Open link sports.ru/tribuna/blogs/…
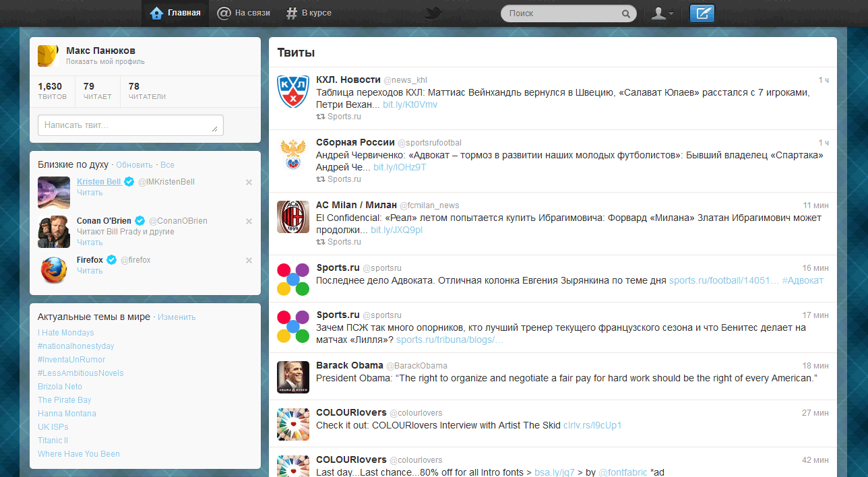This screenshot has height=477, width=868. click(449, 340)
